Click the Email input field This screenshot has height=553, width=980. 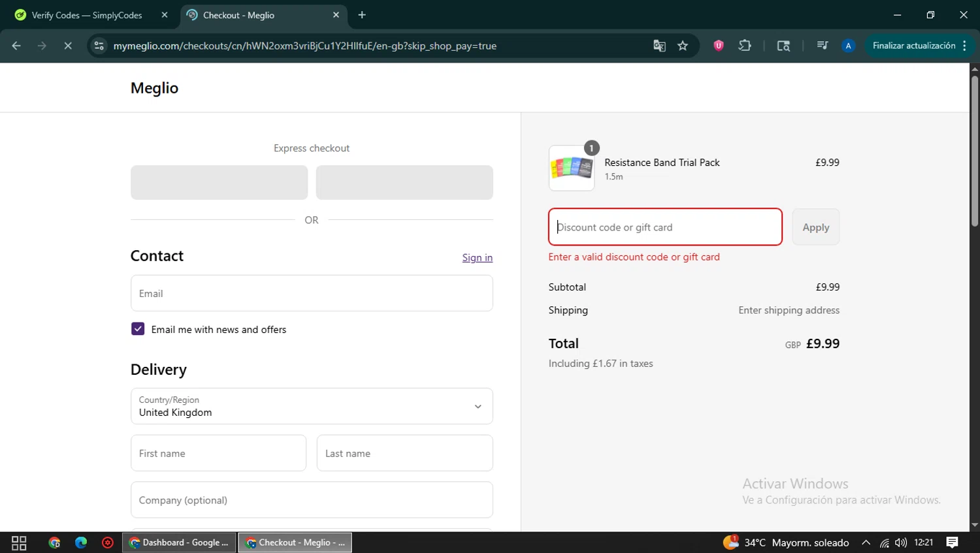point(312,293)
